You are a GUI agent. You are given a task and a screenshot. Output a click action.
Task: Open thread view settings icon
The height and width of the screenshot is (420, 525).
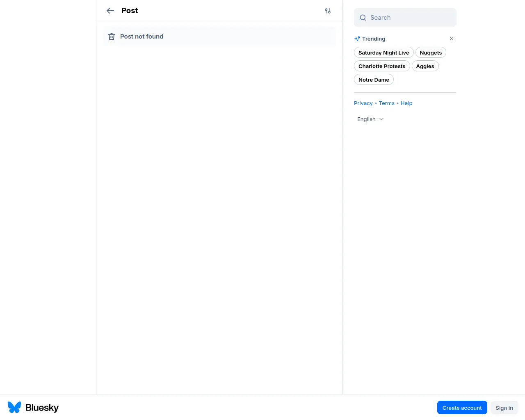(x=328, y=11)
